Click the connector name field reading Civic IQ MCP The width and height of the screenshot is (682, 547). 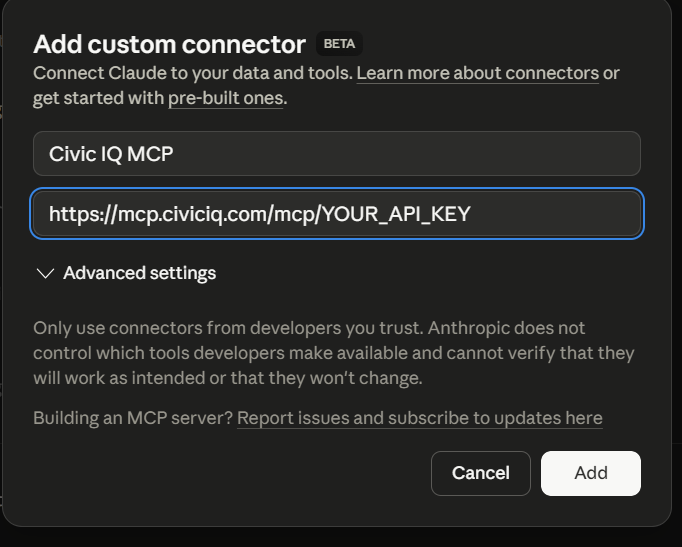point(337,153)
